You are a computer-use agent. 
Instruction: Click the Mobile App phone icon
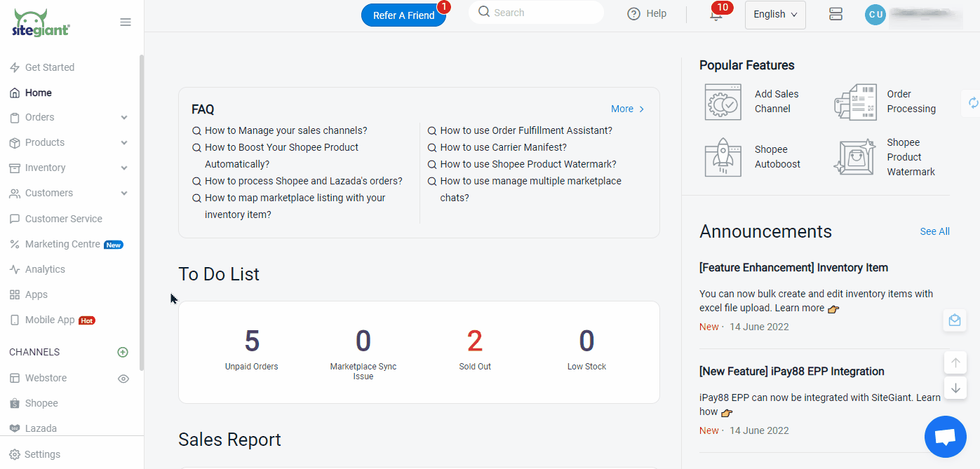click(x=14, y=320)
